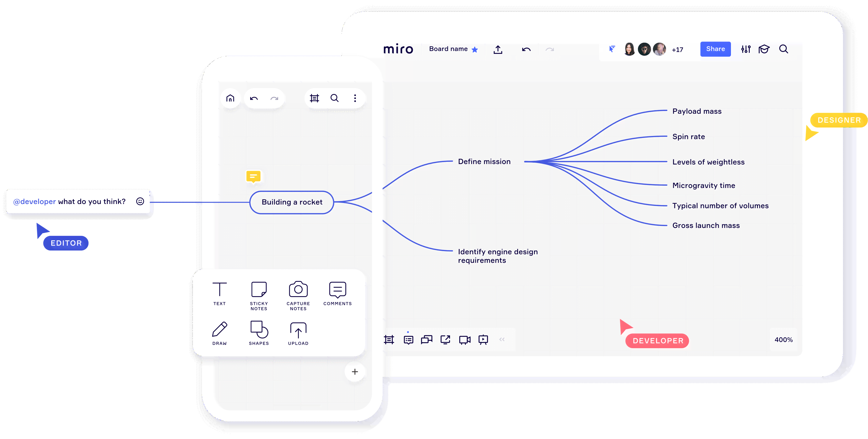Click the Upload tool icon
The width and height of the screenshot is (868, 439).
[298, 330]
